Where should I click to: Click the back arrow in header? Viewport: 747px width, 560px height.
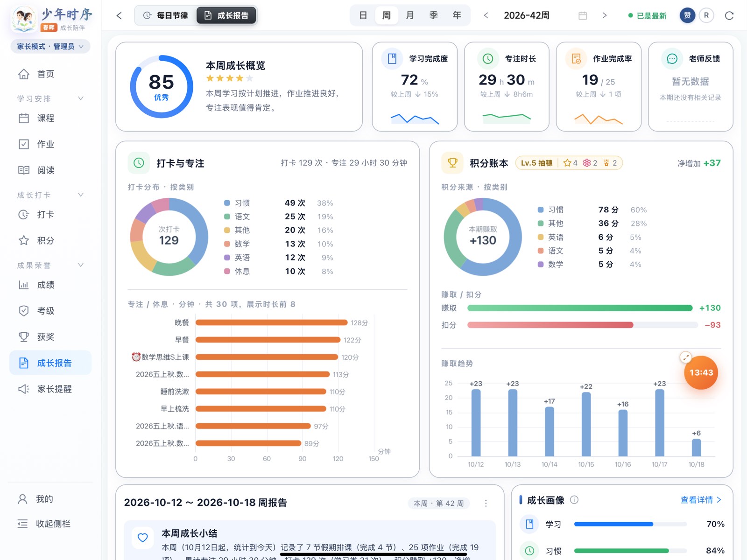pos(119,15)
